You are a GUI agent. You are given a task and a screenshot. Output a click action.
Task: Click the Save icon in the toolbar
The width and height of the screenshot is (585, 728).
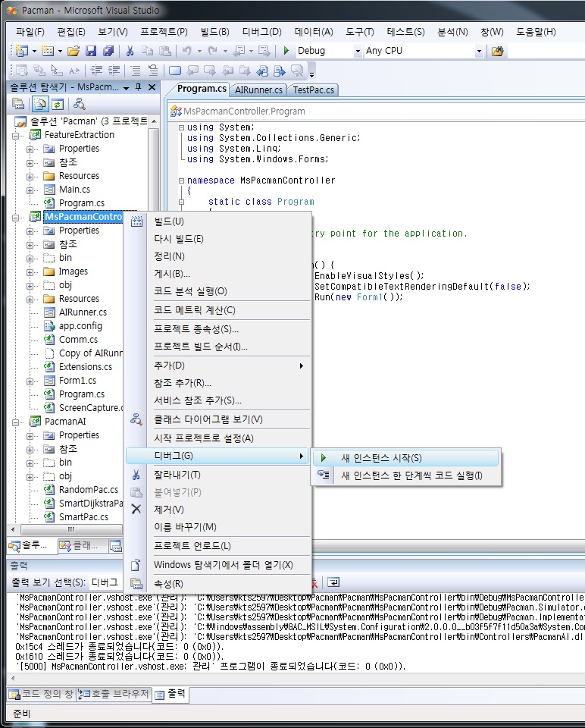coord(91,51)
